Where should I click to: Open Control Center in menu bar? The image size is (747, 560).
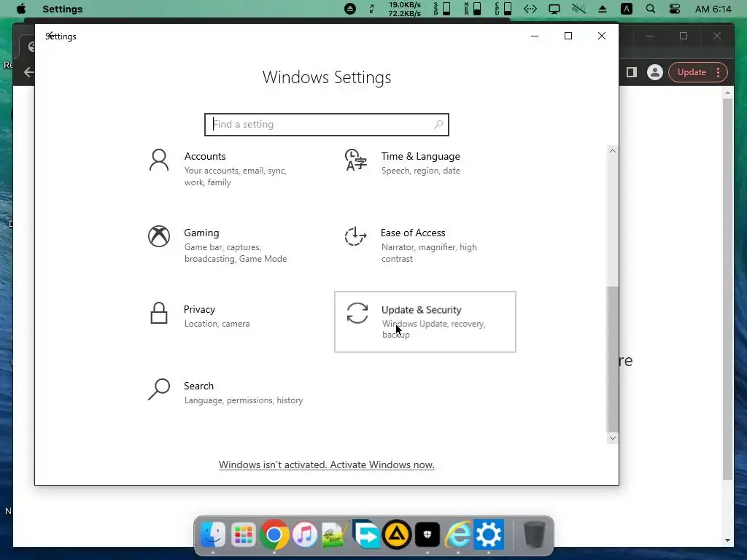(675, 9)
